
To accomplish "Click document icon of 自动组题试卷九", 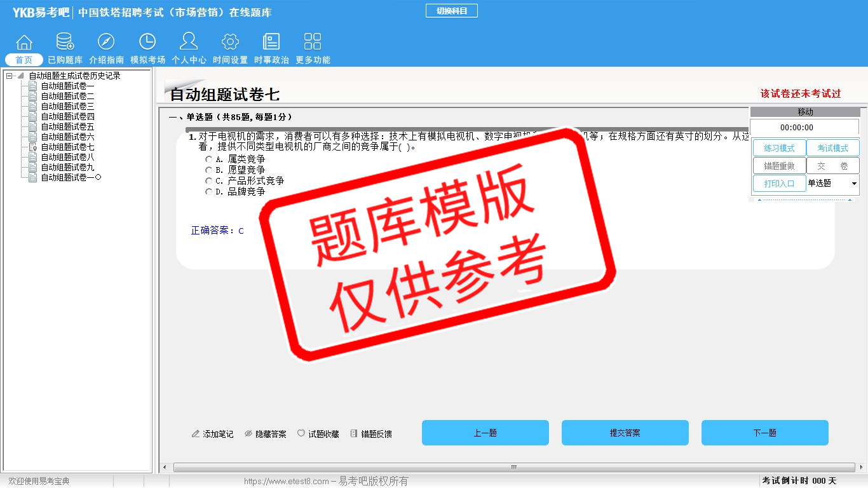I will (33, 167).
